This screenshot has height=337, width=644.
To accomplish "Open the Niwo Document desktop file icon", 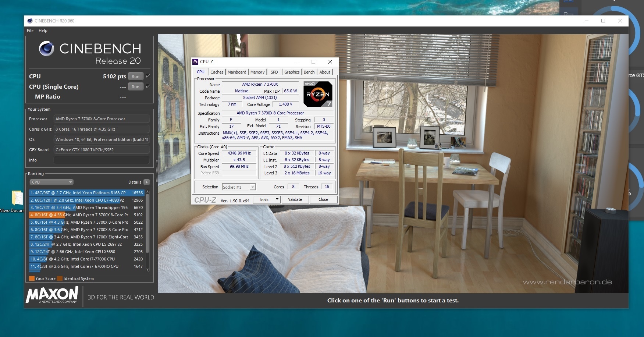I will coord(17,198).
